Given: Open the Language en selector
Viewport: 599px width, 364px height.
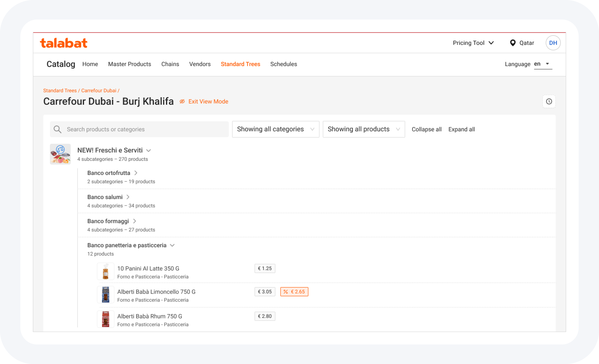Looking at the screenshot, I should tap(543, 64).
